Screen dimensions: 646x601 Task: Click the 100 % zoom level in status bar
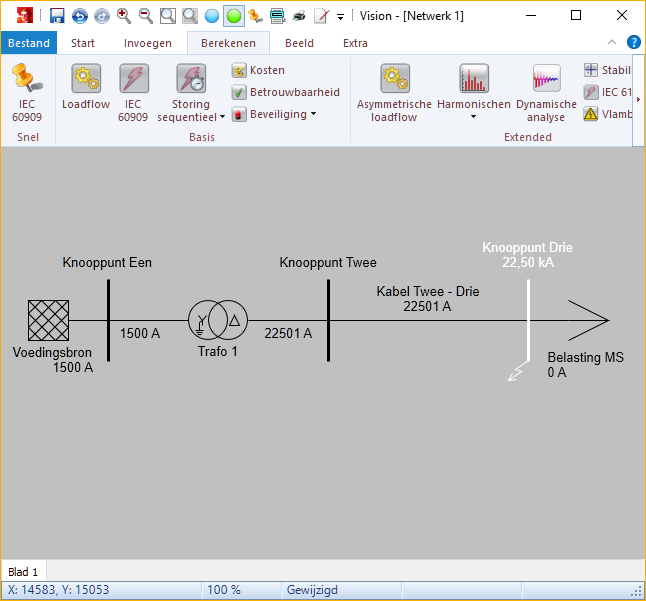[224, 590]
